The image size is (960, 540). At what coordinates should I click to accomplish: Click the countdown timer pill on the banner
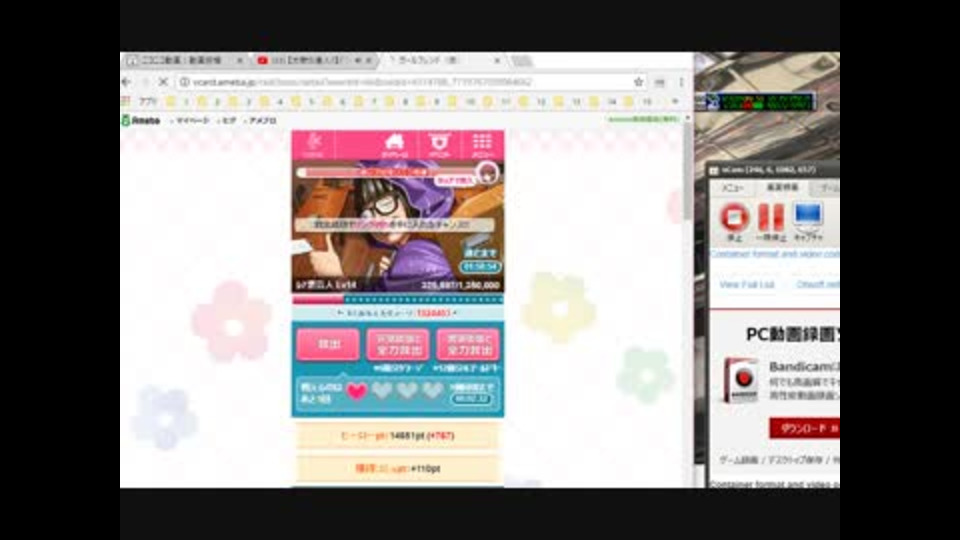coord(481,267)
